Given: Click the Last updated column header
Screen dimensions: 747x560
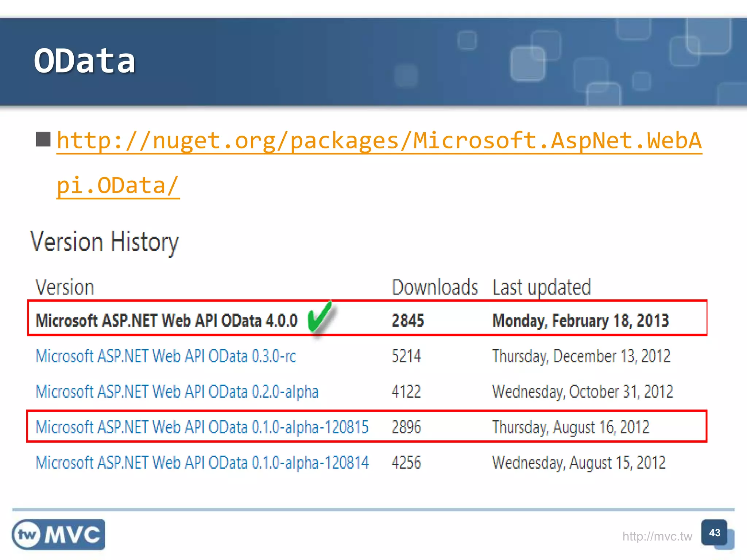Looking at the screenshot, I should click(x=541, y=287).
